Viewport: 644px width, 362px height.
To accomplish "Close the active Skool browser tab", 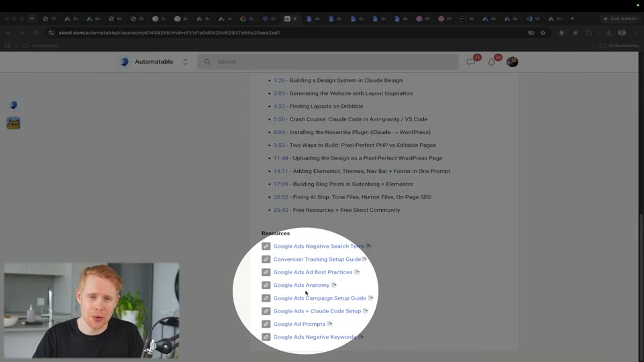I will [x=295, y=19].
